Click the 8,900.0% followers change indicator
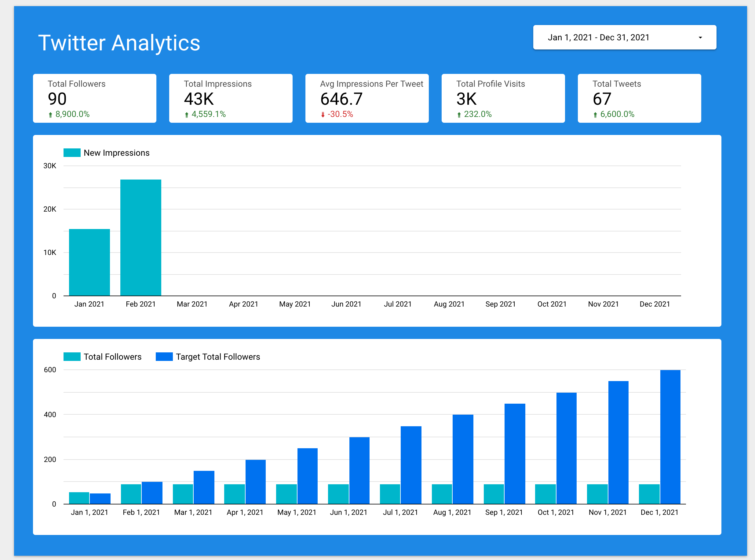This screenshot has height=560, width=755. click(69, 114)
